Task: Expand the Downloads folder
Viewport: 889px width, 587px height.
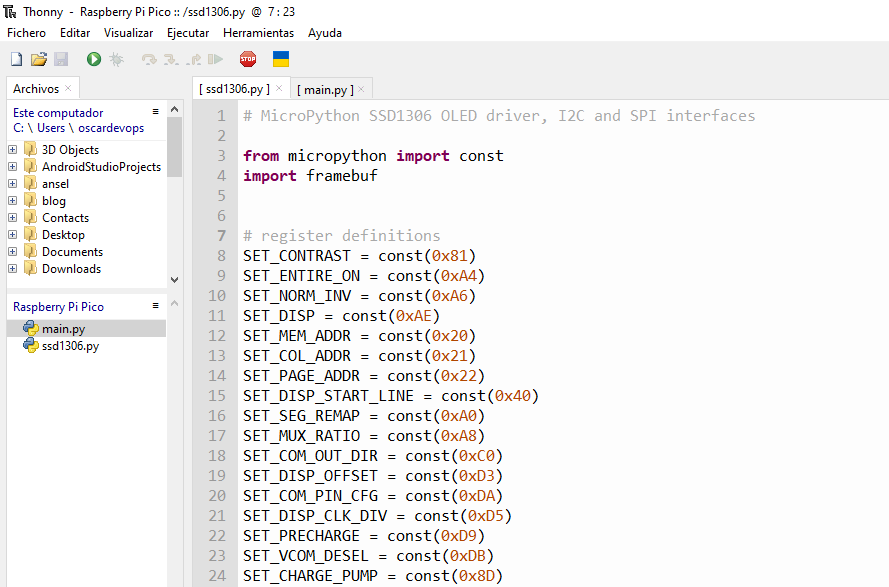Action: [12, 269]
